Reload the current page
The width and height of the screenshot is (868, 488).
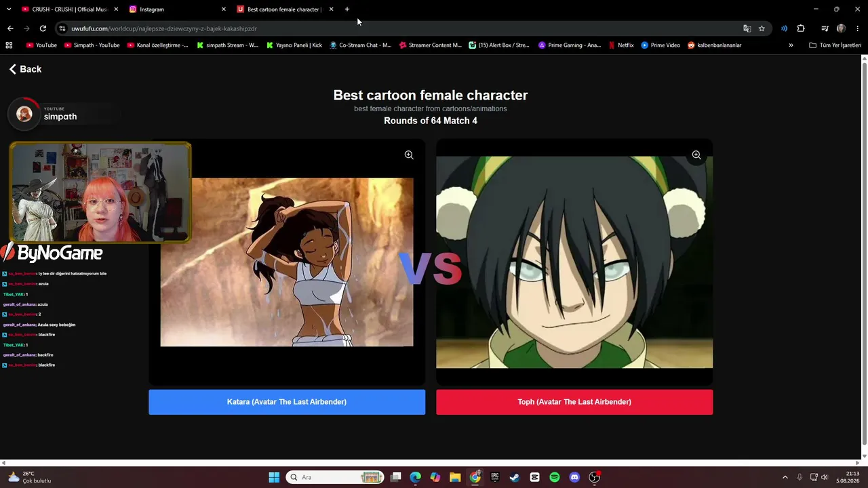point(43,28)
